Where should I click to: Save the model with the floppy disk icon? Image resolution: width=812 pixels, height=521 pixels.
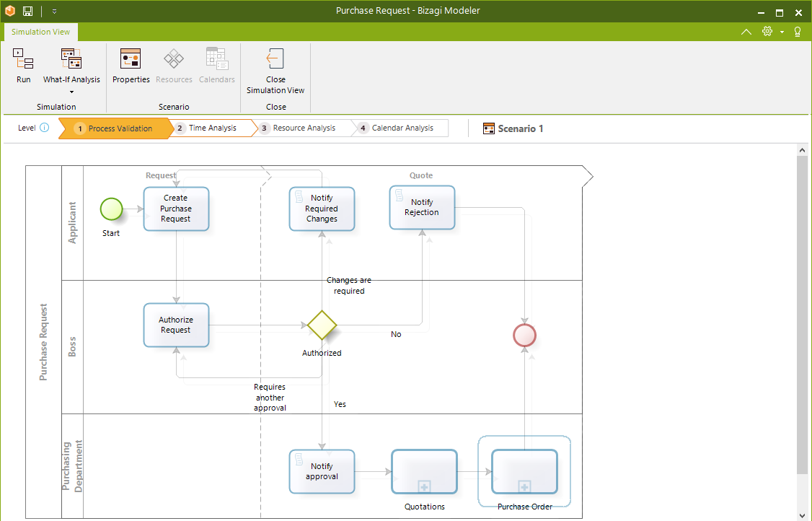pos(28,11)
